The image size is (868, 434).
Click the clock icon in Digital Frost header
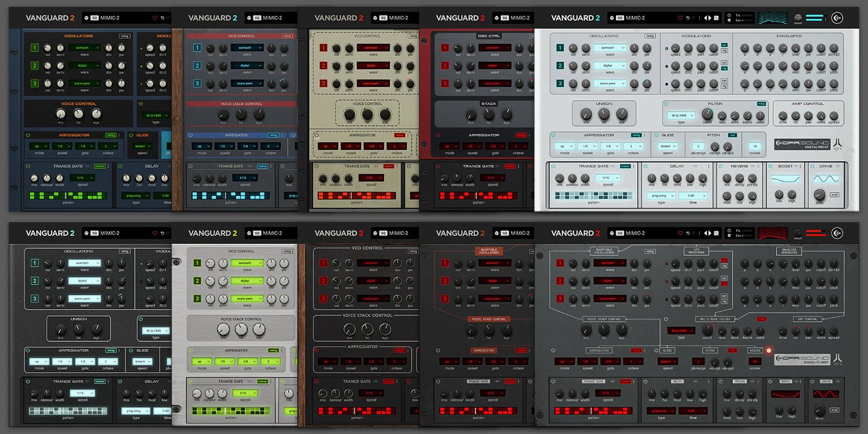pos(729,15)
